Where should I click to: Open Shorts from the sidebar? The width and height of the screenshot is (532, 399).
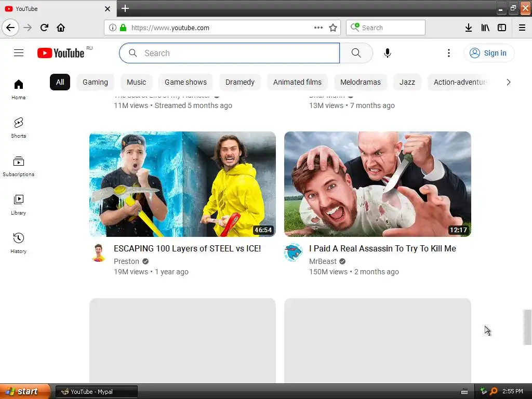(19, 128)
